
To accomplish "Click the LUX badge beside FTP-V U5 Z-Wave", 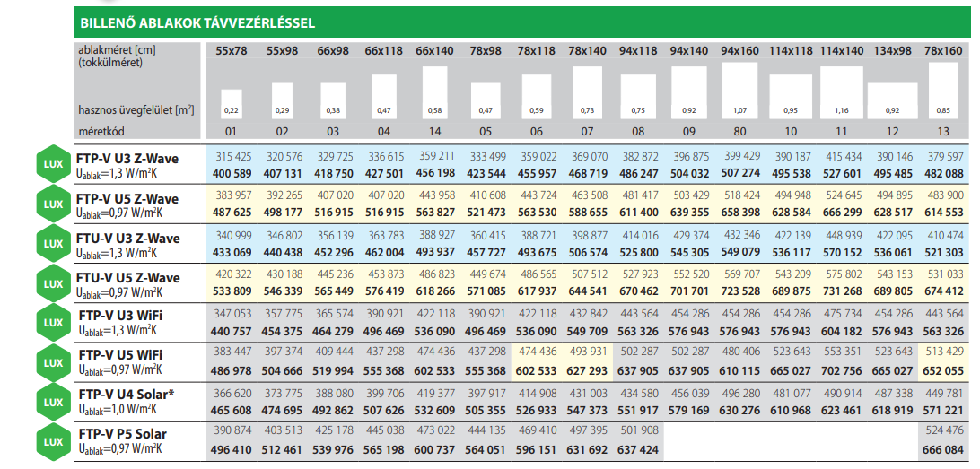I will pyautogui.click(x=54, y=204).
